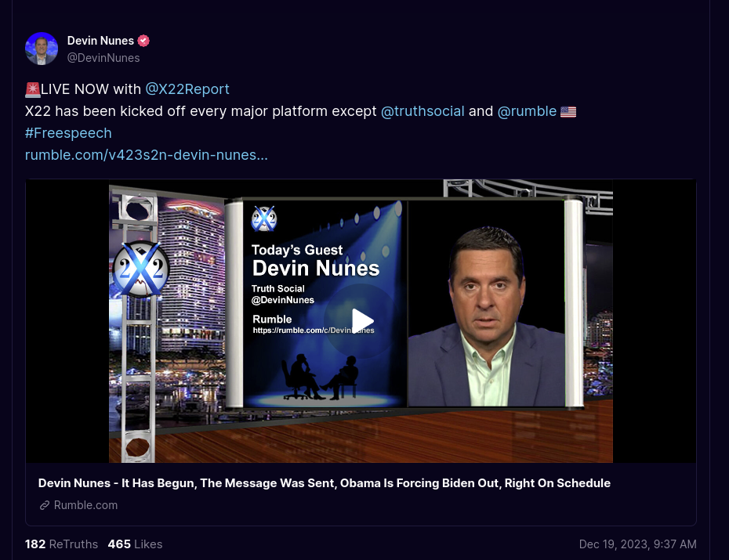This screenshot has width=729, height=560.
Task: Open the @X22Report mention
Action: point(187,89)
